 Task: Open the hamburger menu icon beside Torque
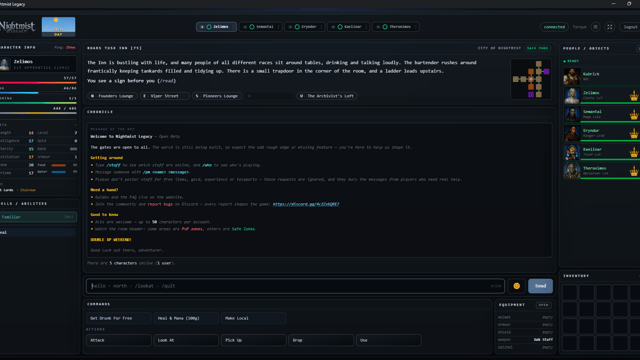click(596, 27)
